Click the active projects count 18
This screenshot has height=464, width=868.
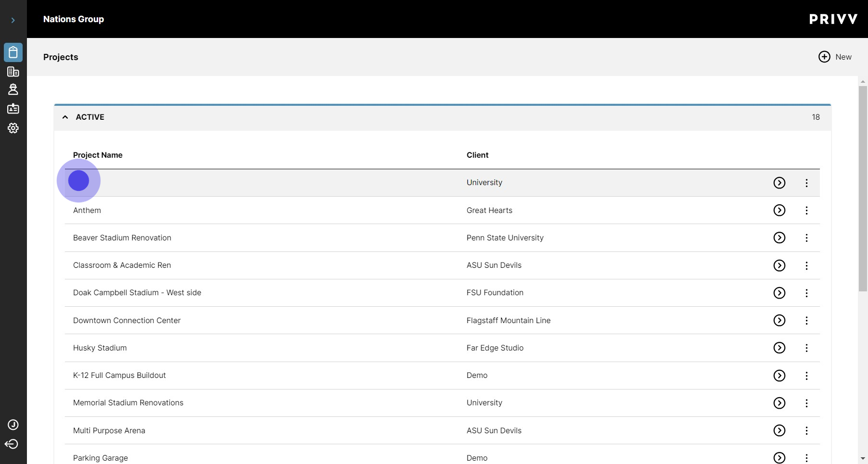point(816,117)
